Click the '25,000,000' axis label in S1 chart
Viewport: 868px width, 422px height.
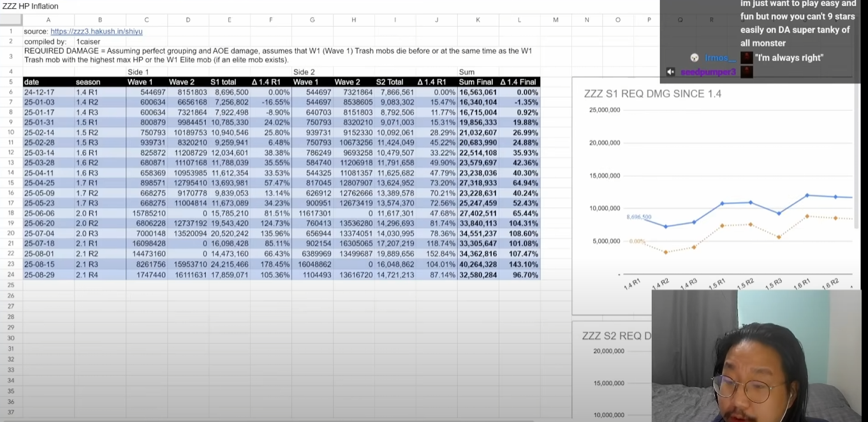[603, 110]
